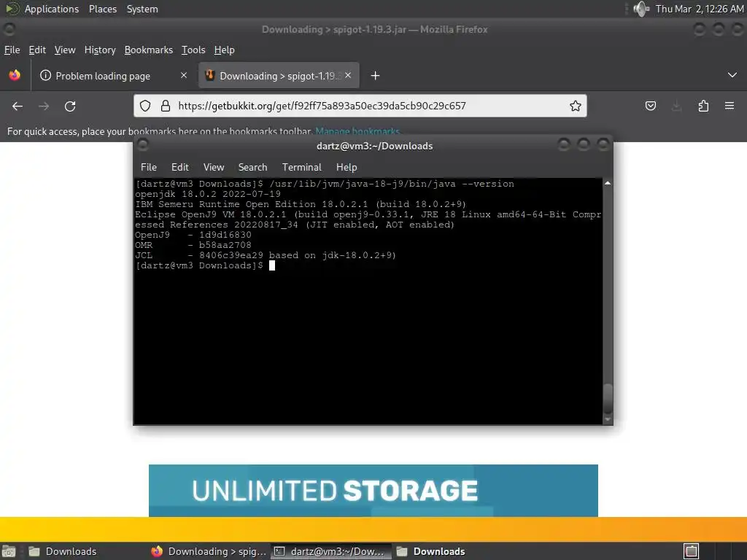Screen dimensions: 747x560
Task: Open the Firefox History menu
Action: tap(100, 50)
